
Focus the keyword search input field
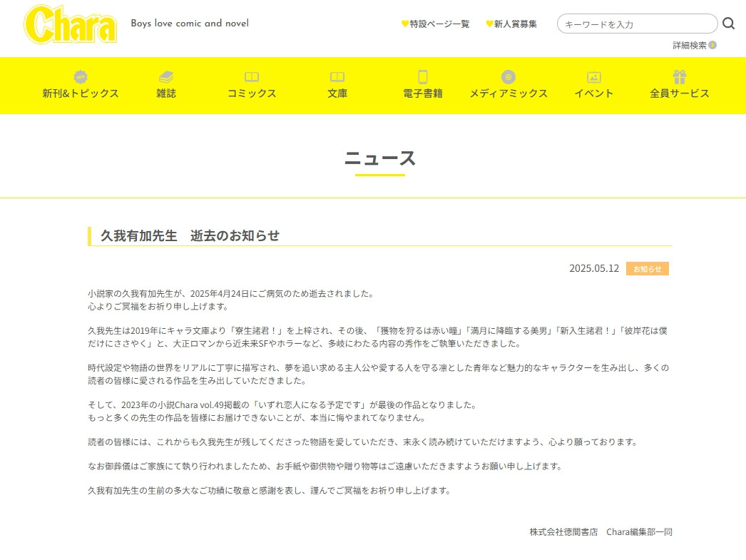click(x=636, y=24)
